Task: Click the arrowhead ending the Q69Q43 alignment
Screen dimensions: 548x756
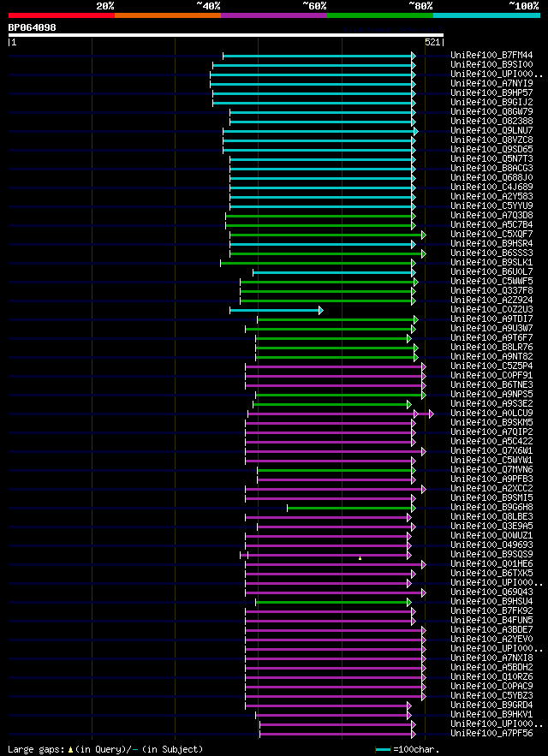Action: point(424,592)
